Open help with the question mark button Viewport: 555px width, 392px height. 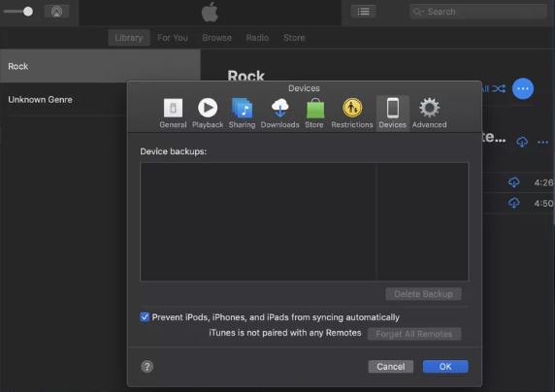pos(147,367)
